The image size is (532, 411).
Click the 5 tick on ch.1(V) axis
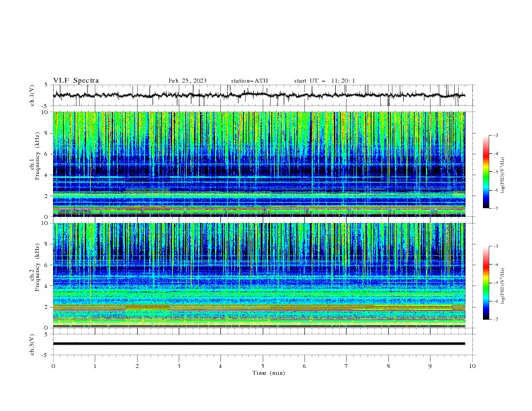pyautogui.click(x=46, y=85)
